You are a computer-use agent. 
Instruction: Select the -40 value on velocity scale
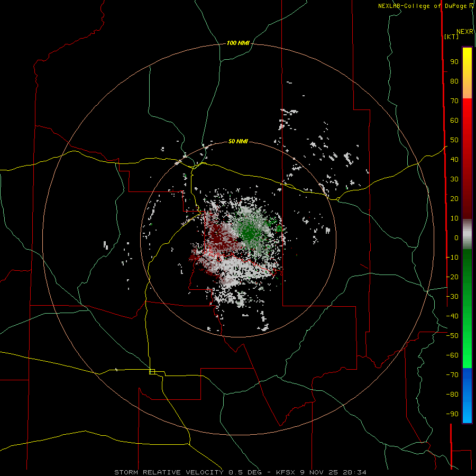(452, 316)
